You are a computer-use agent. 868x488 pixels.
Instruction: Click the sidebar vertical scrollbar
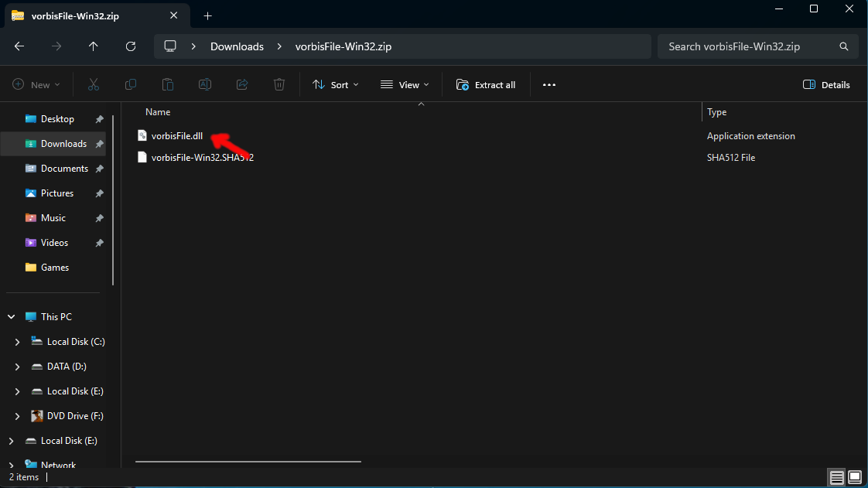click(113, 200)
